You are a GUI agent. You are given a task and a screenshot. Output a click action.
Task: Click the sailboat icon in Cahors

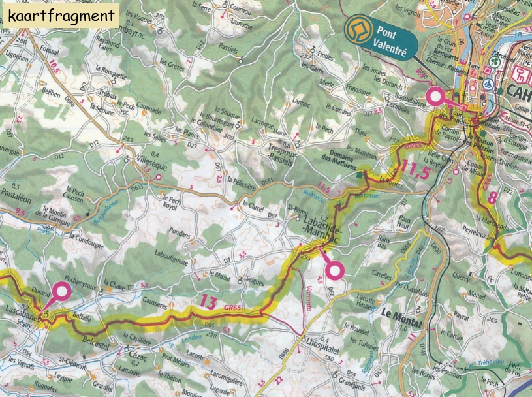pos(488,83)
